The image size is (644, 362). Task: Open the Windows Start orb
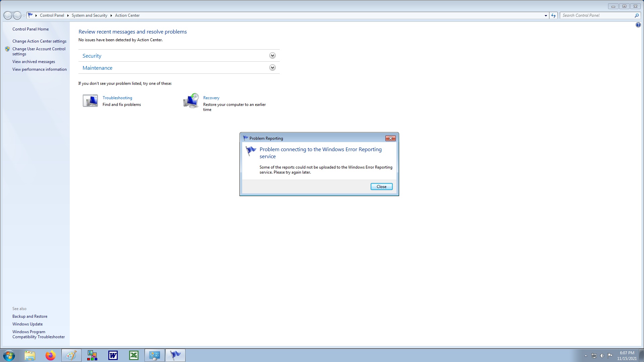tap(9, 355)
